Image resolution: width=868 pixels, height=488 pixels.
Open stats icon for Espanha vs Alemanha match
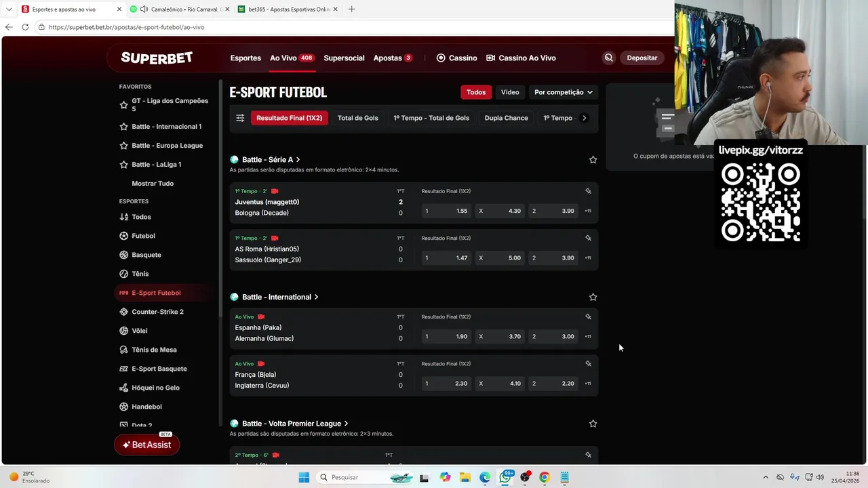click(588, 317)
